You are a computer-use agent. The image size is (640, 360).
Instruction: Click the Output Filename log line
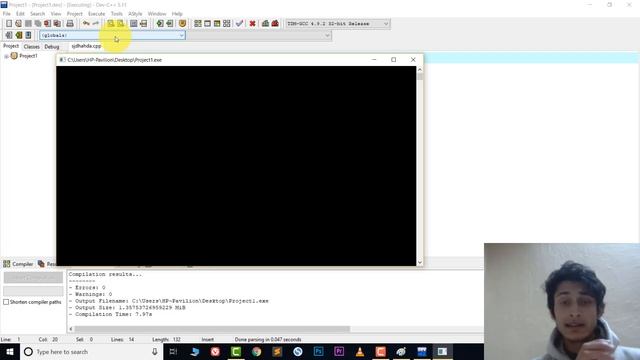(169, 301)
